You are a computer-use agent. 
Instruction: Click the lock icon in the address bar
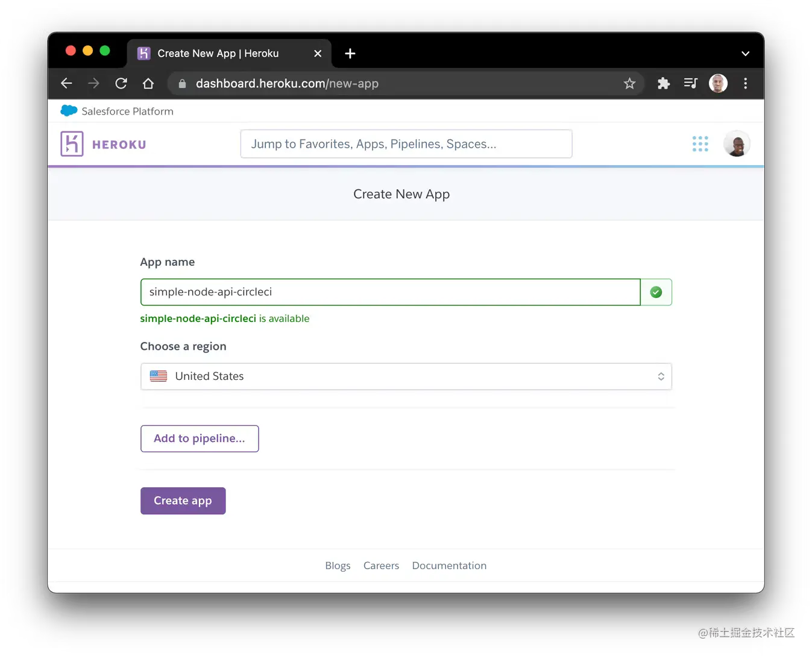point(182,84)
